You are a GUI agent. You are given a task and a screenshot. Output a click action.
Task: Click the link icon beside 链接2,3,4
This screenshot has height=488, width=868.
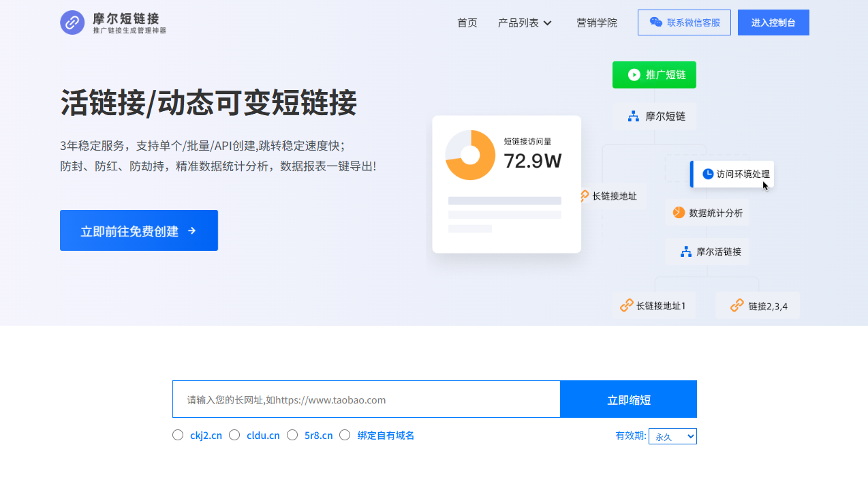(x=737, y=305)
